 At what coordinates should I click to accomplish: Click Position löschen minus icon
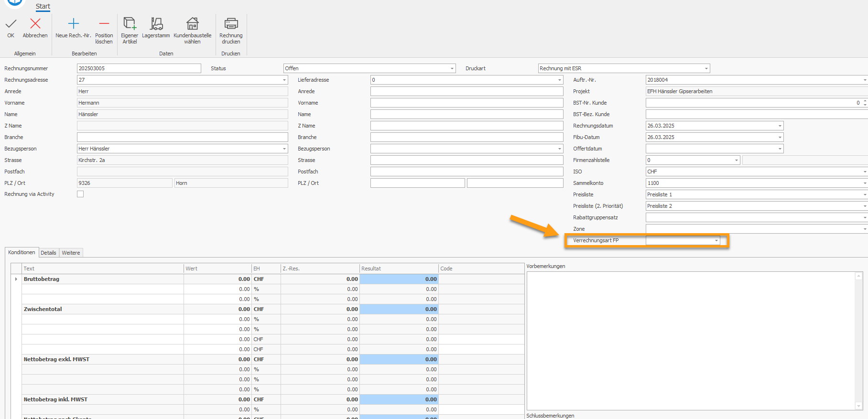[104, 24]
